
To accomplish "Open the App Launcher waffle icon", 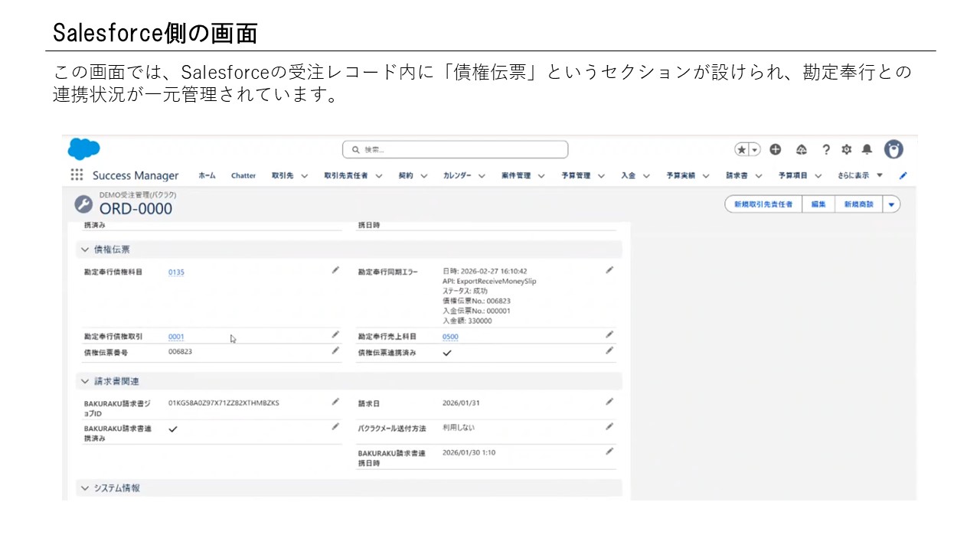I will 77,174.
